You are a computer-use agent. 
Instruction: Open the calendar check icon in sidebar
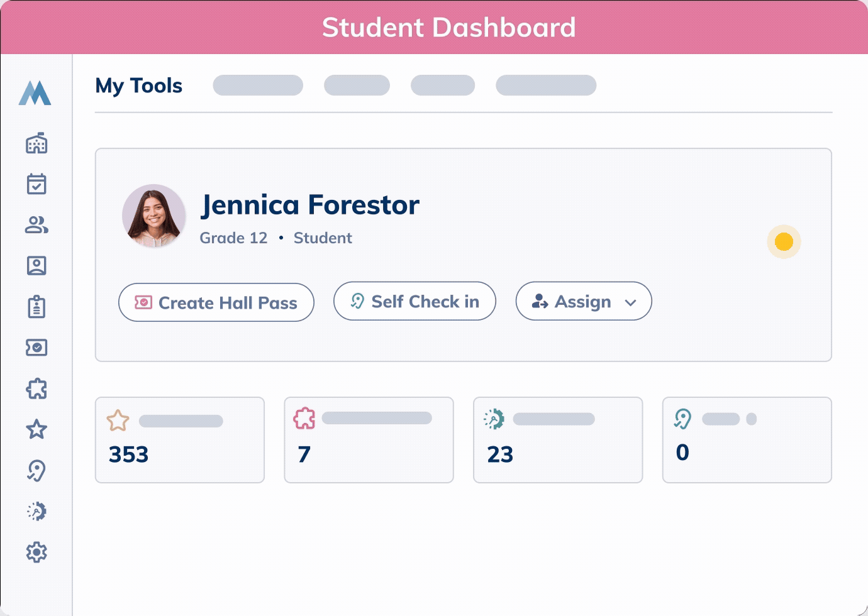(x=36, y=184)
